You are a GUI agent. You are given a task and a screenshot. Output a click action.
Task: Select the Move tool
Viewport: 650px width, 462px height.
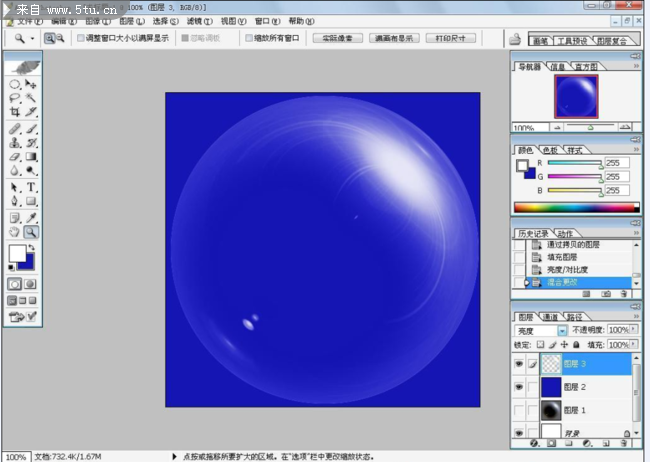[x=32, y=85]
